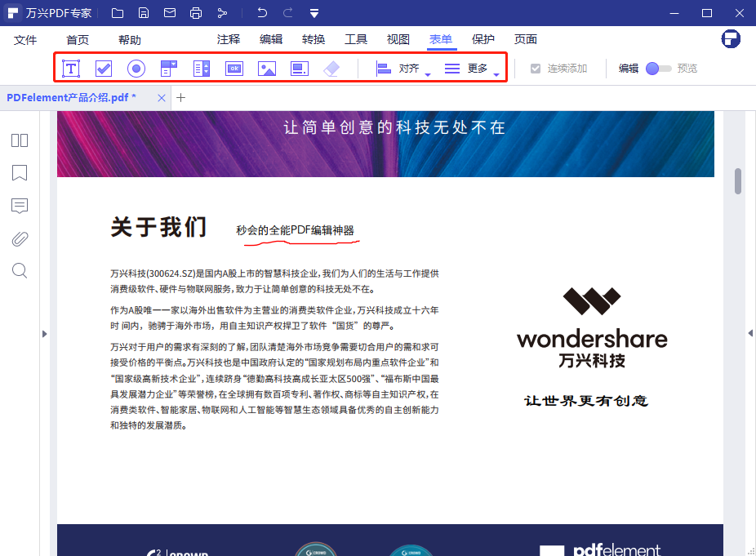
Task: Expand the 更多 dropdown menu
Action: [472, 69]
